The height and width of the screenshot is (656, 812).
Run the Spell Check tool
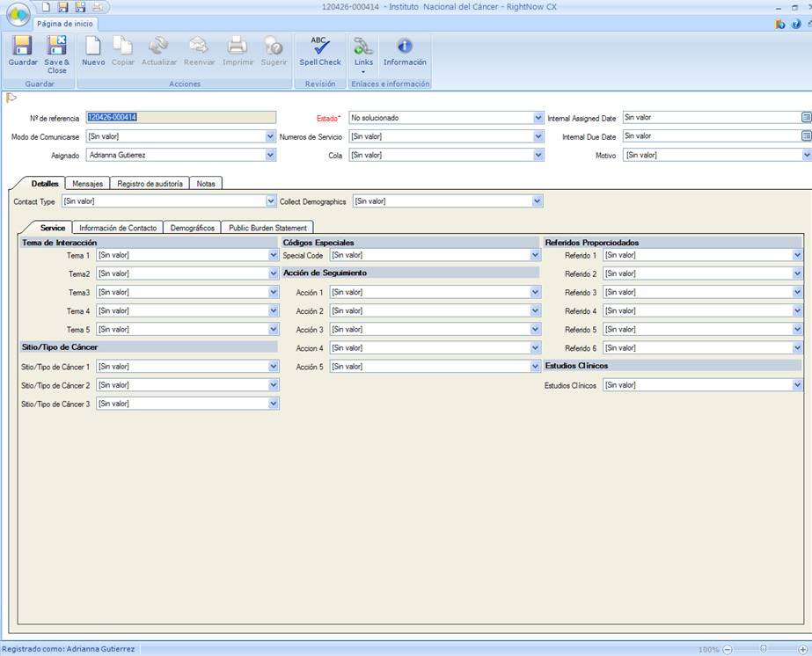tap(320, 51)
